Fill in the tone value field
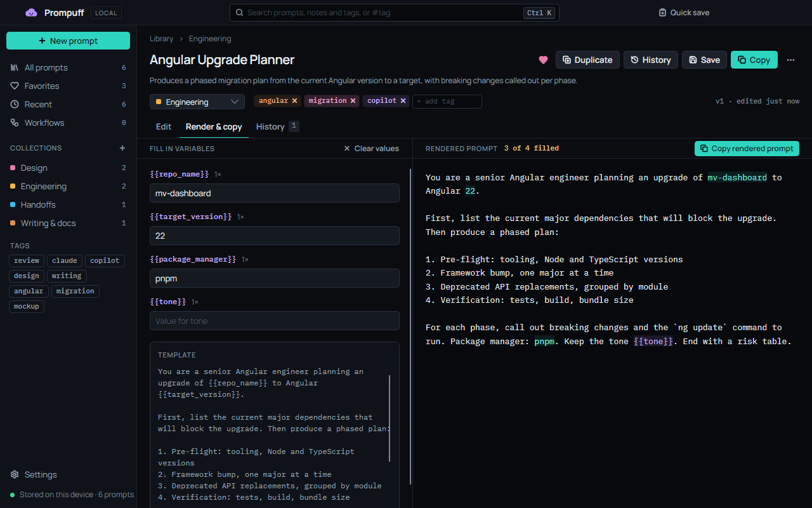 tap(275, 321)
